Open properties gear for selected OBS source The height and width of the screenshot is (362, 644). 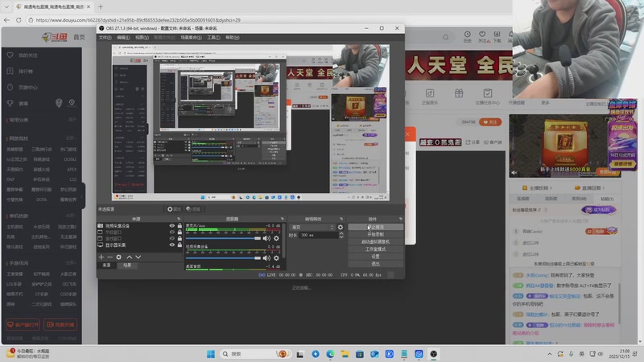click(174, 209)
